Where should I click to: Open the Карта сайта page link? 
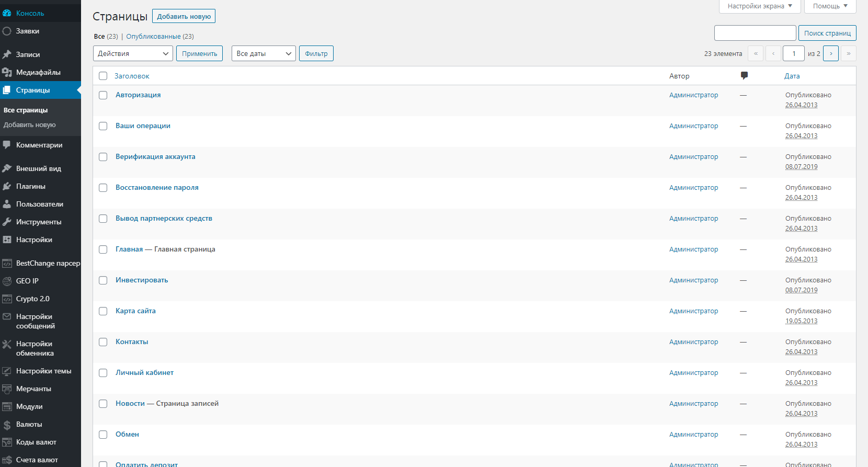(x=135, y=311)
